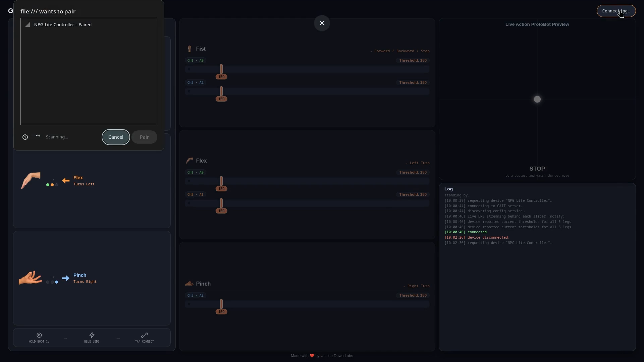The image size is (644, 362).
Task: Click the 'Live Action ProtoBot Preview' heading
Action: [x=537, y=24]
